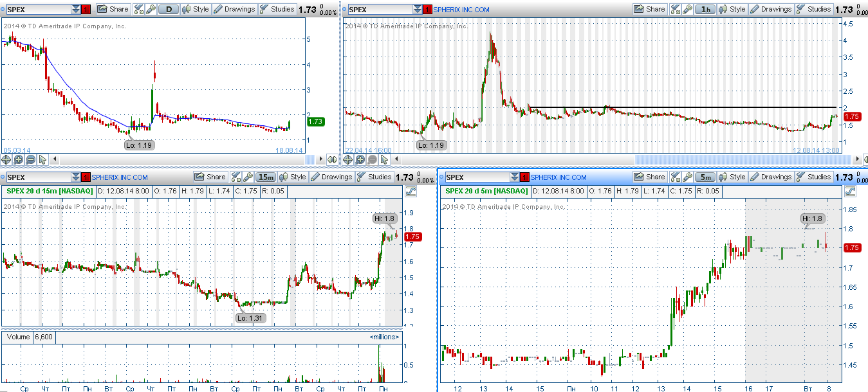Open the 1h timeframe selector
Image resolution: width=868 pixels, height=392 pixels.
tap(705, 10)
